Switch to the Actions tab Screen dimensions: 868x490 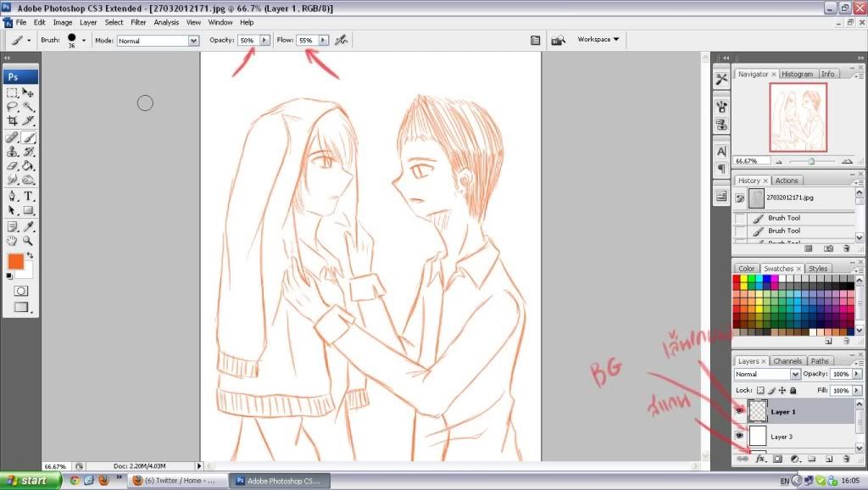(786, 181)
